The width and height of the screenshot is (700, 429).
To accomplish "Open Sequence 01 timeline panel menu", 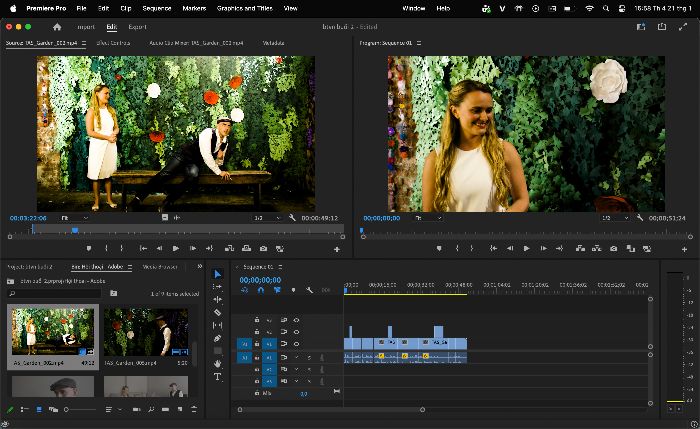I will 280,267.
